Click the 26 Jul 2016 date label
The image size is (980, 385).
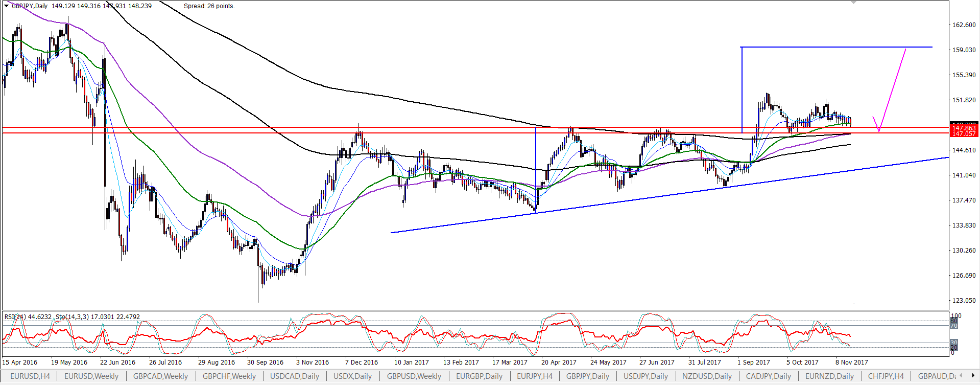point(165,363)
